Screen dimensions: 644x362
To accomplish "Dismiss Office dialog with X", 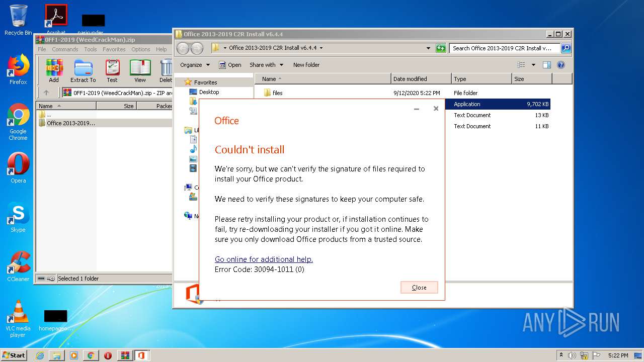I will pyautogui.click(x=436, y=109).
